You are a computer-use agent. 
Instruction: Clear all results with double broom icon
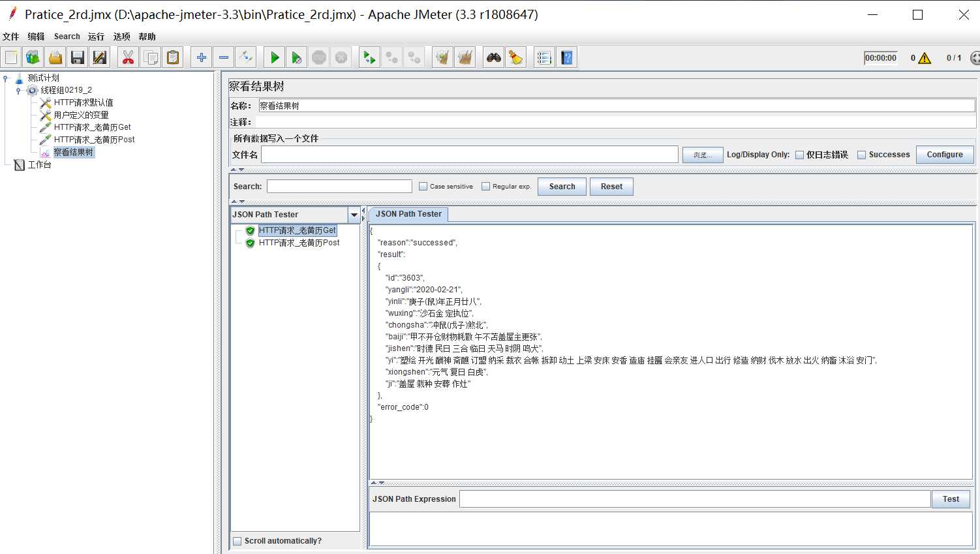465,57
